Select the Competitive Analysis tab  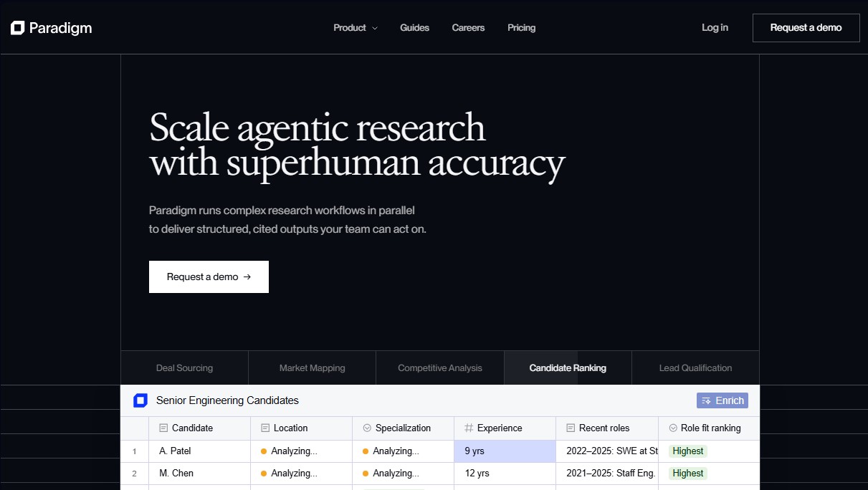tap(440, 367)
